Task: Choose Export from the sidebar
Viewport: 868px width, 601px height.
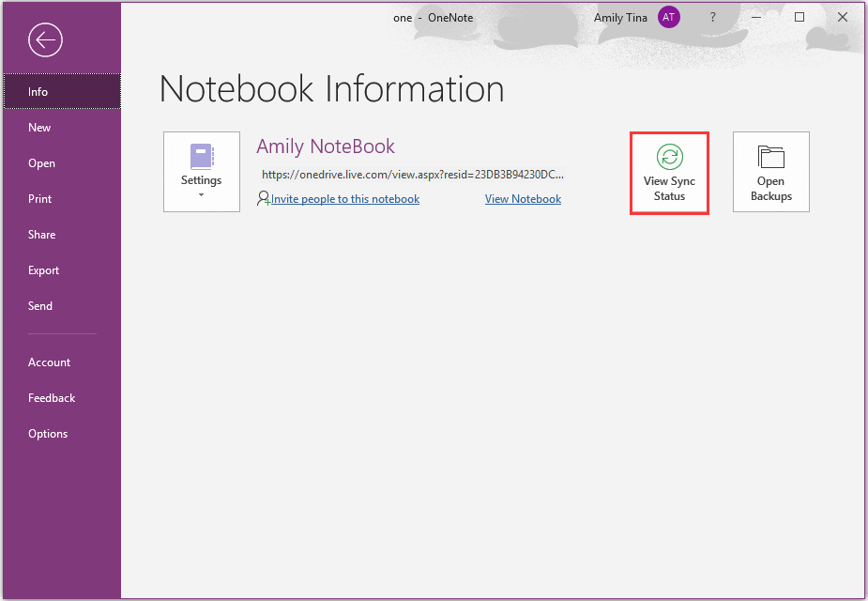Action: [x=43, y=270]
